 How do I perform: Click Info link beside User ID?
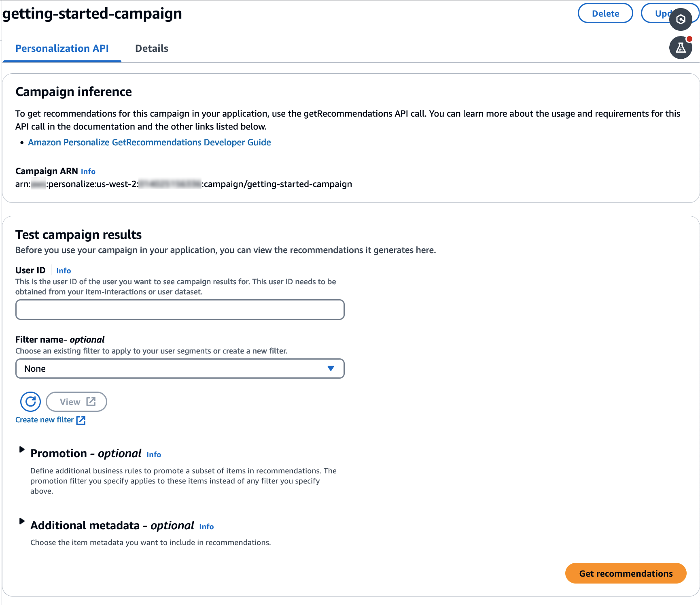[x=64, y=271]
